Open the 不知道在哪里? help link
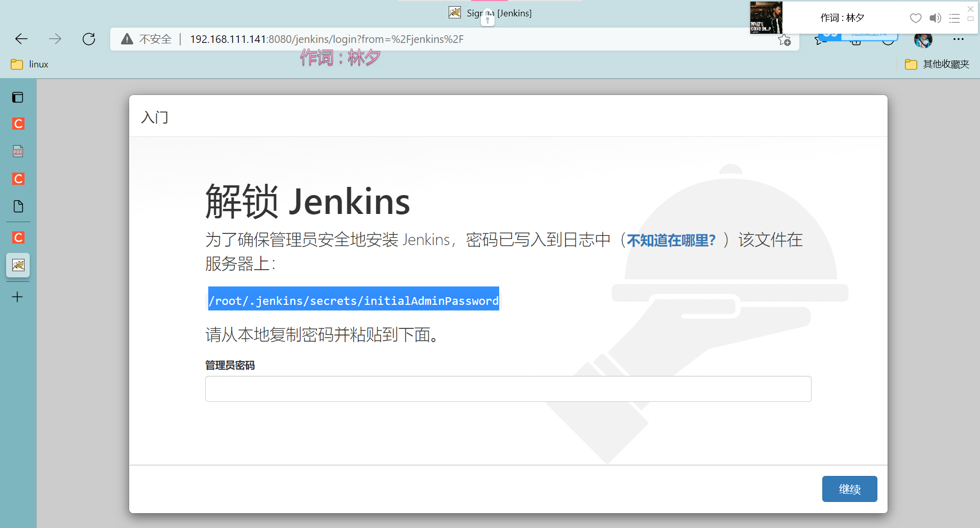The width and height of the screenshot is (980, 528). click(671, 240)
